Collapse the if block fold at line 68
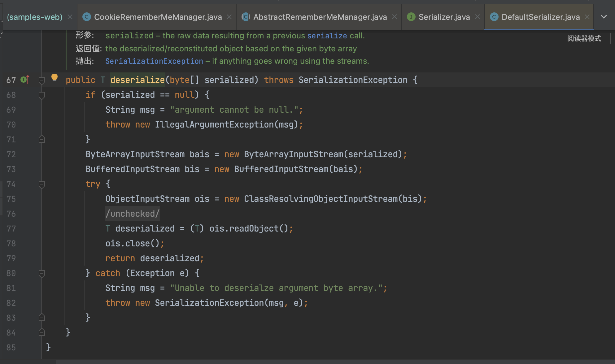 (x=42, y=95)
